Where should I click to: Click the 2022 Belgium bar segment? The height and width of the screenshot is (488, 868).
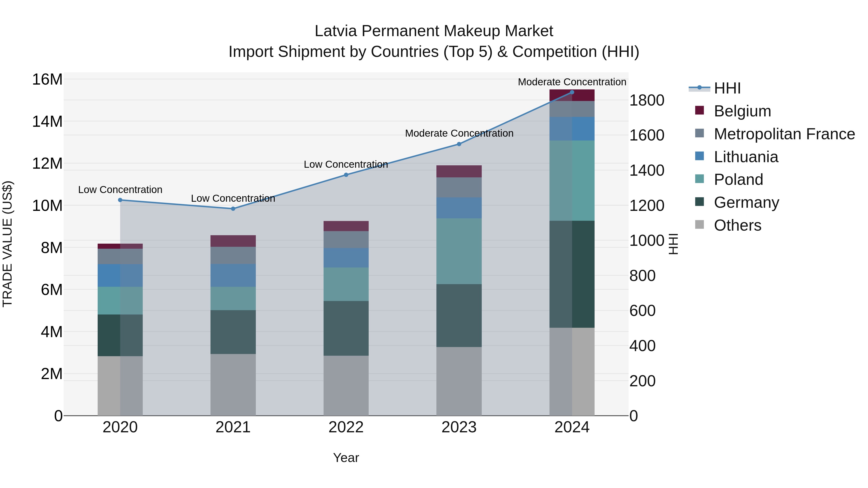pyautogui.click(x=346, y=226)
